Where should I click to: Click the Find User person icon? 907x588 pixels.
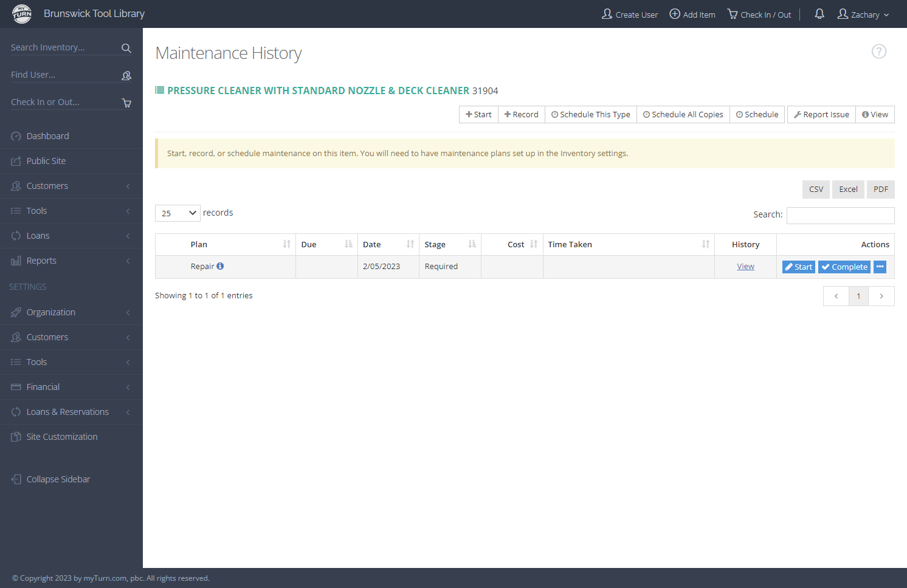pos(126,75)
